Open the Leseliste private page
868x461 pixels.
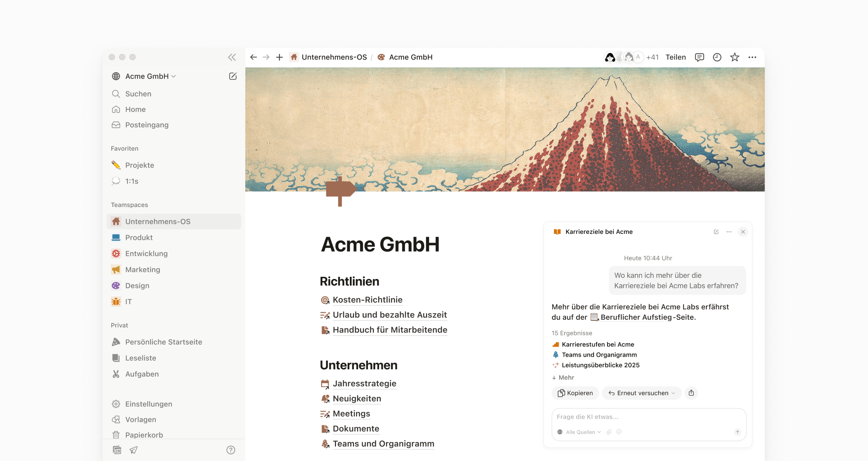[x=174, y=358]
